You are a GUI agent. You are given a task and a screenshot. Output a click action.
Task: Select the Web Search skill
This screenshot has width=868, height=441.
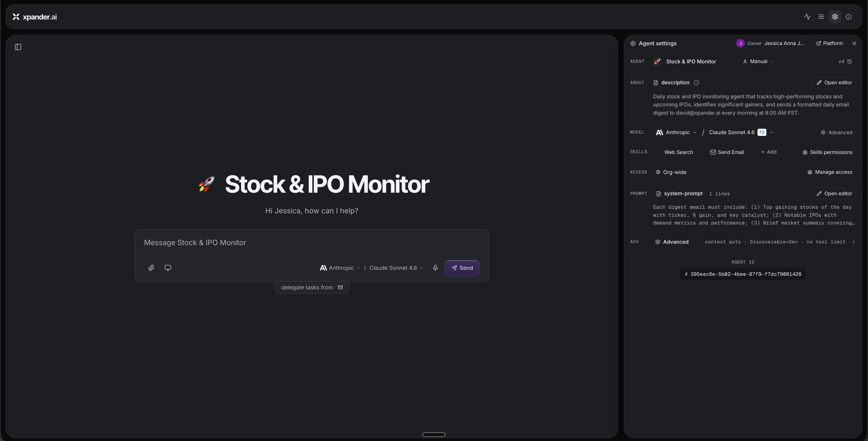[x=675, y=153]
